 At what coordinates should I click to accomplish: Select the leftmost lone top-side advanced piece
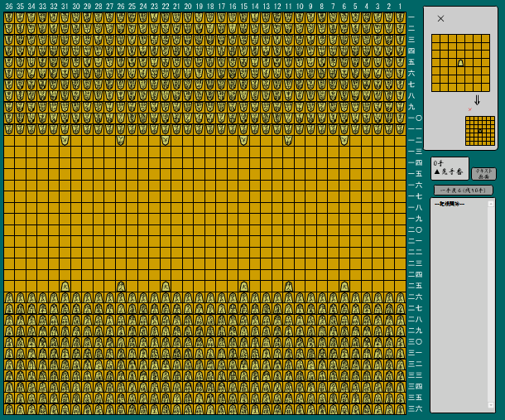coord(65,140)
